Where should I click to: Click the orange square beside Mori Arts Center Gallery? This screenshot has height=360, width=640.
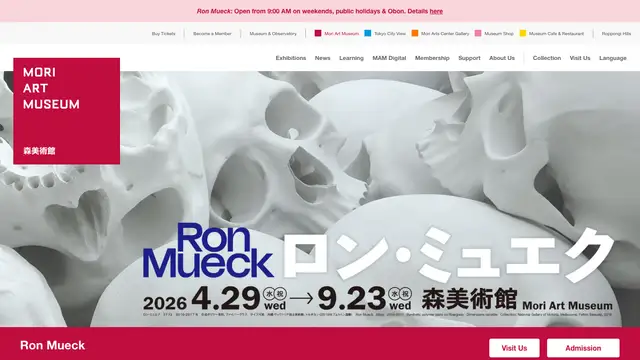pos(415,33)
